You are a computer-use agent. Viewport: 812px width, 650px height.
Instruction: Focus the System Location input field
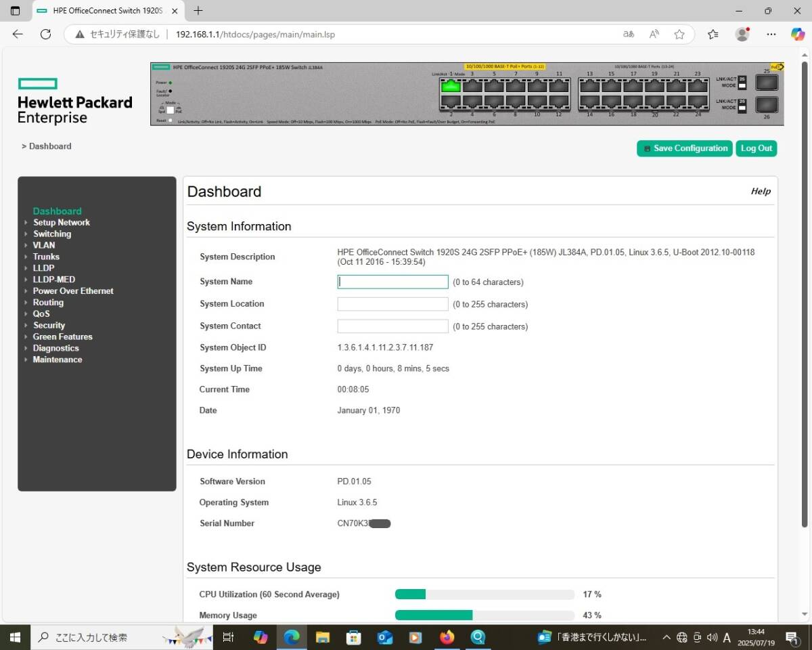tap(392, 304)
